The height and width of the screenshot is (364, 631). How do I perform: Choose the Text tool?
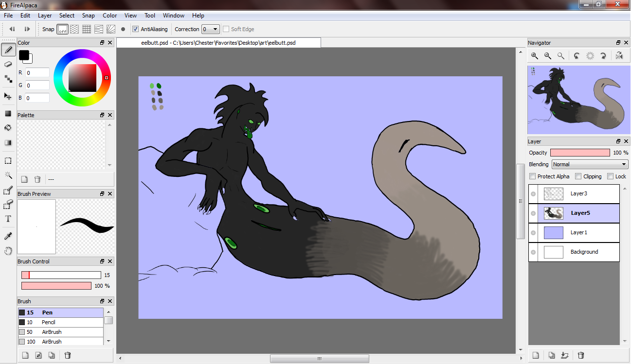pos(8,219)
